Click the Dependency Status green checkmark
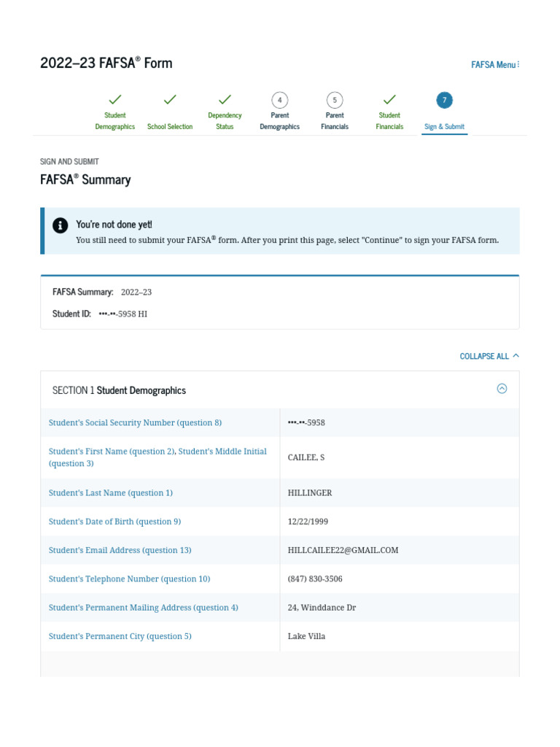Screen dimensions: 560x747 pos(225,99)
